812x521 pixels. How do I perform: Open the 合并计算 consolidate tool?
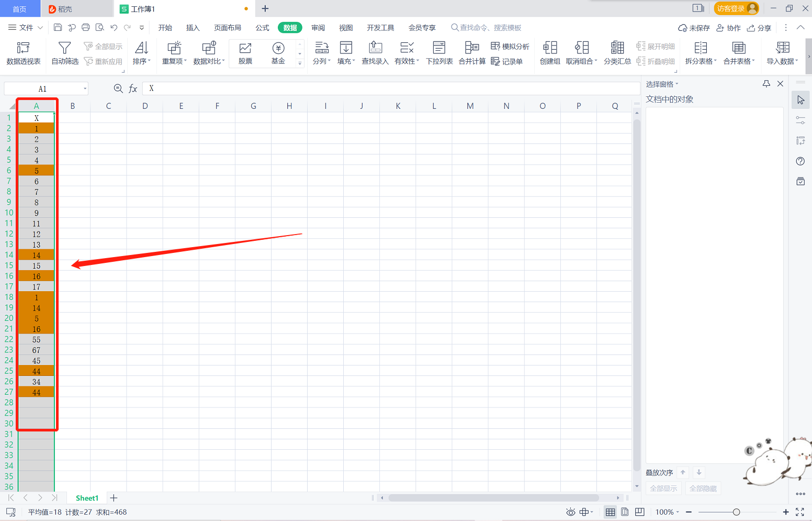[472, 53]
